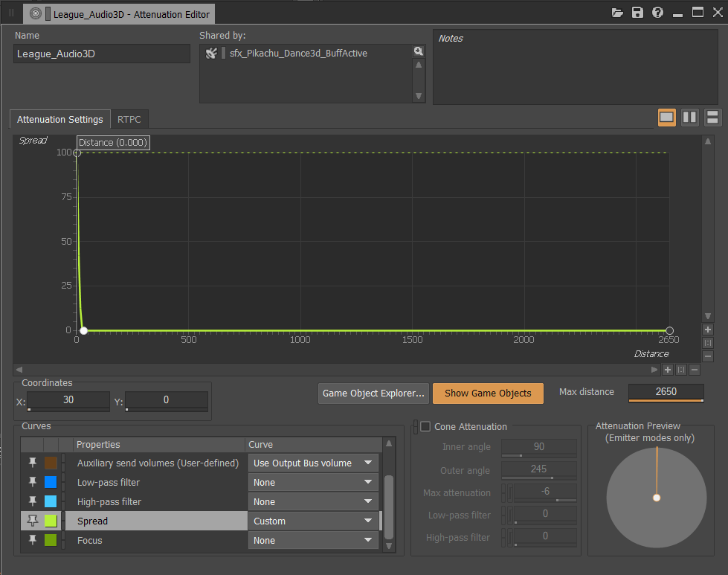Reset horizontal zoom of the graph
This screenshot has height=575, width=728.
[681, 370]
